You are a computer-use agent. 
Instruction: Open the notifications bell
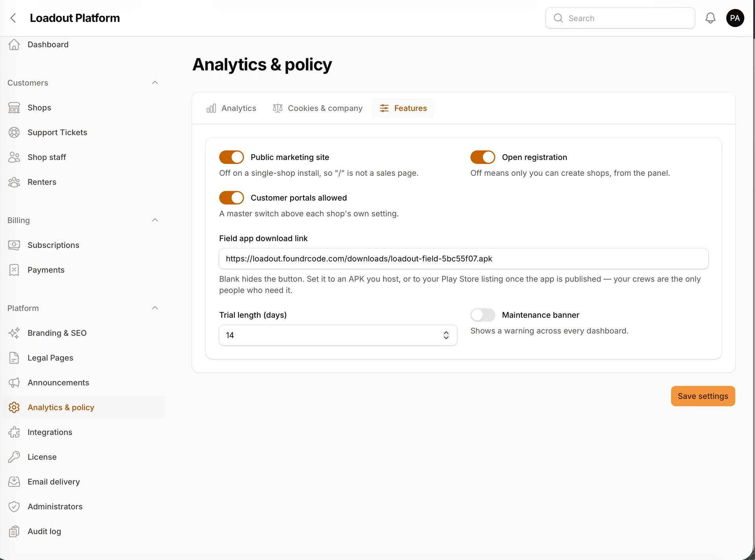point(710,18)
